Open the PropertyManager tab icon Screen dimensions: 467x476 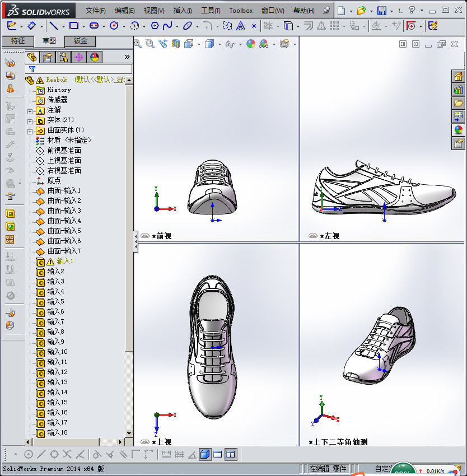(x=48, y=57)
